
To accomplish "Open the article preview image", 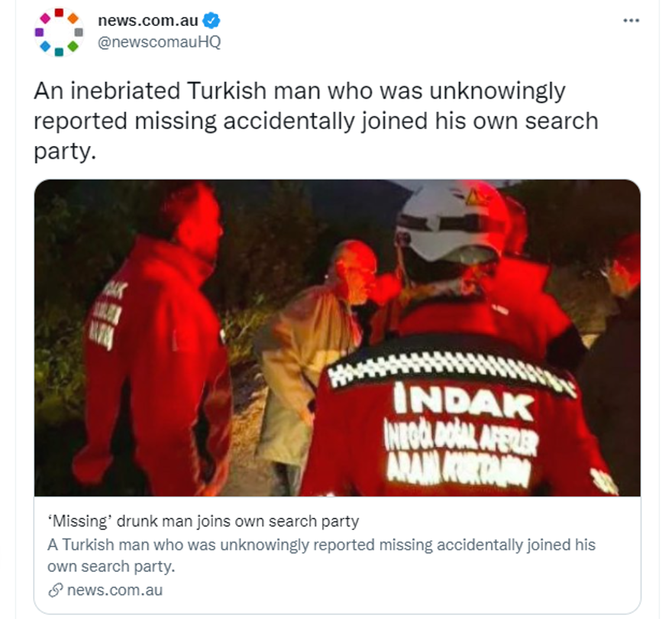I will pyautogui.click(x=338, y=338).
